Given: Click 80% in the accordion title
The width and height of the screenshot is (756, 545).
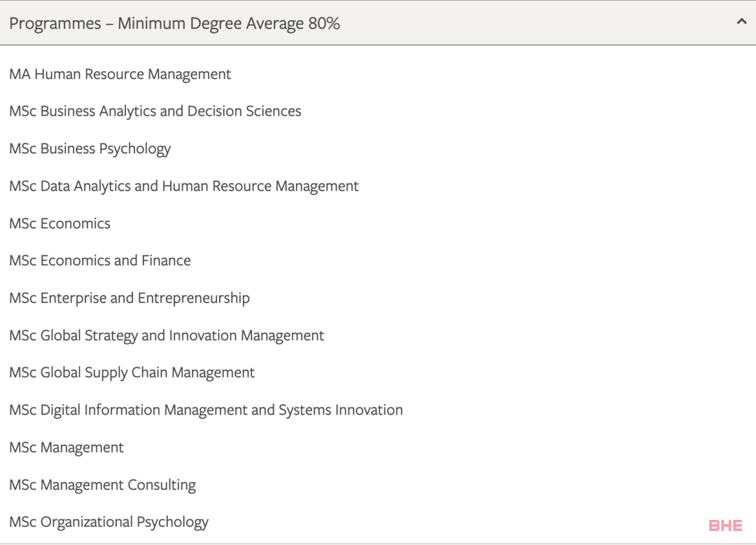Looking at the screenshot, I should coord(324,23).
